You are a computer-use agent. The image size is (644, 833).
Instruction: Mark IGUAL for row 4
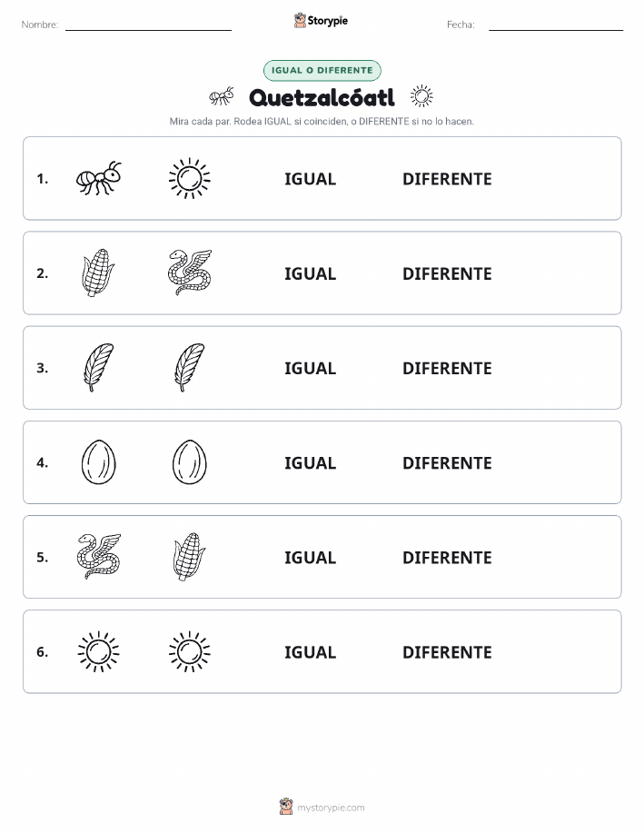pos(311,462)
